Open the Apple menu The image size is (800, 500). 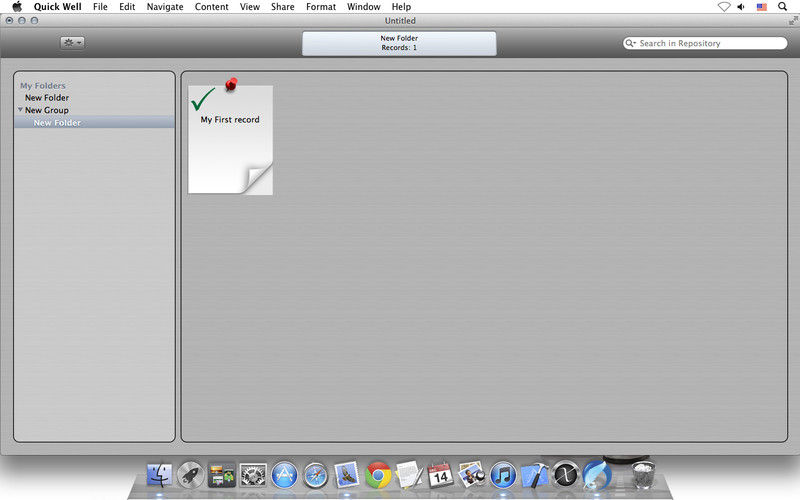click(17, 7)
